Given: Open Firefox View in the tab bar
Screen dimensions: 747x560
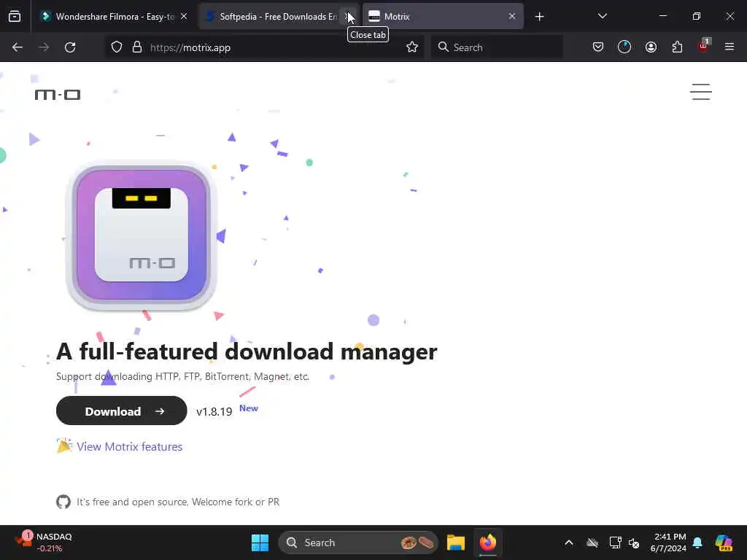Looking at the screenshot, I should pyautogui.click(x=15, y=17).
